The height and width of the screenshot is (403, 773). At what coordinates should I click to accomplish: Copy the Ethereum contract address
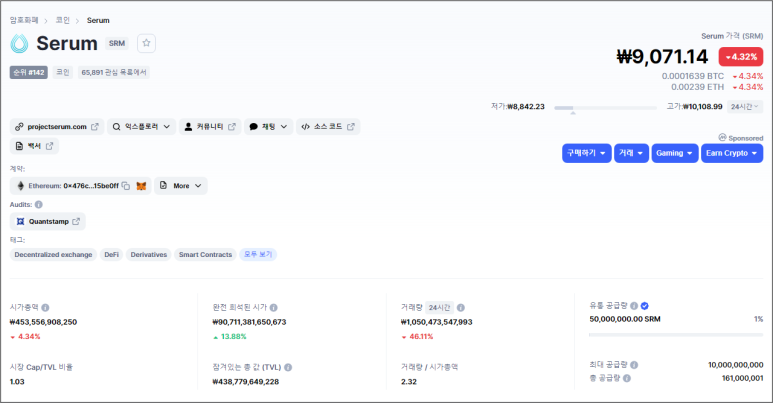click(126, 186)
